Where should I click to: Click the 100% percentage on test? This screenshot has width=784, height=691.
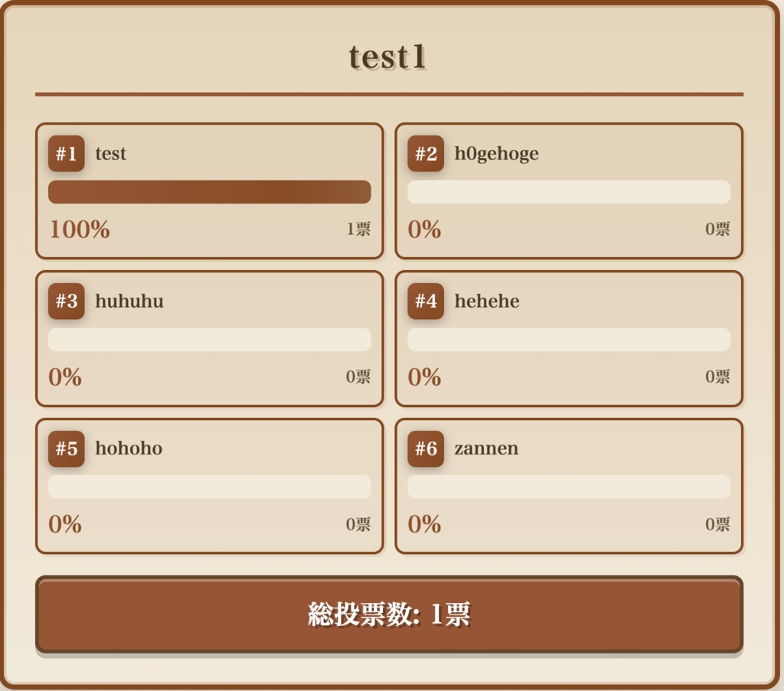[80, 230]
